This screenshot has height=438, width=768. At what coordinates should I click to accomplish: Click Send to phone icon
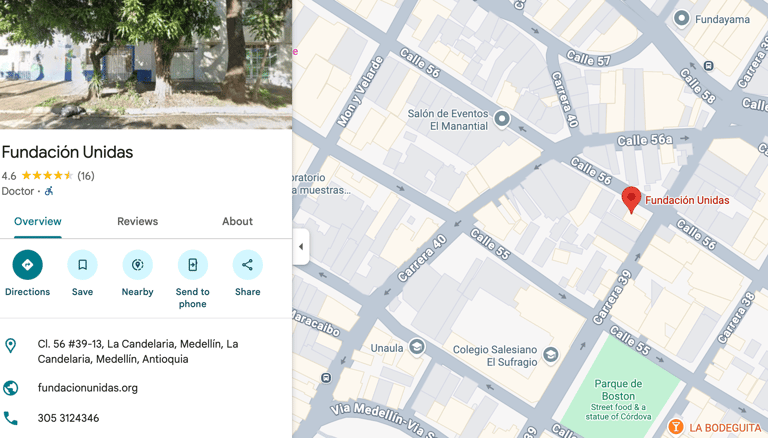pos(192,265)
